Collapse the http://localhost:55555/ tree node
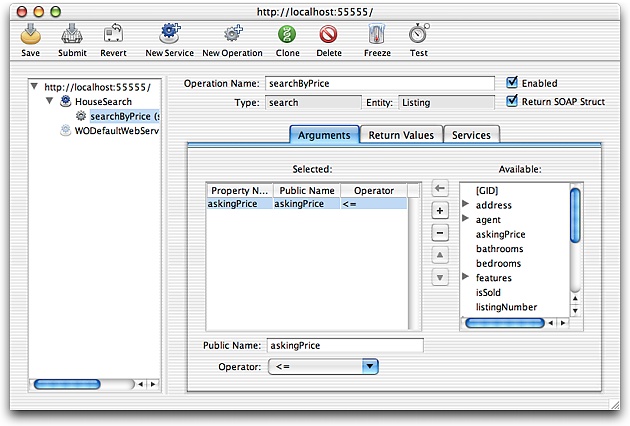Viewport: 630px width, 426px height. tap(35, 86)
